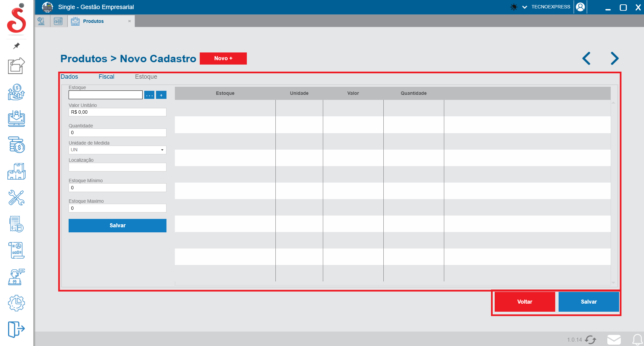Open the sales module icon
This screenshot has width=644, height=346.
[16, 92]
